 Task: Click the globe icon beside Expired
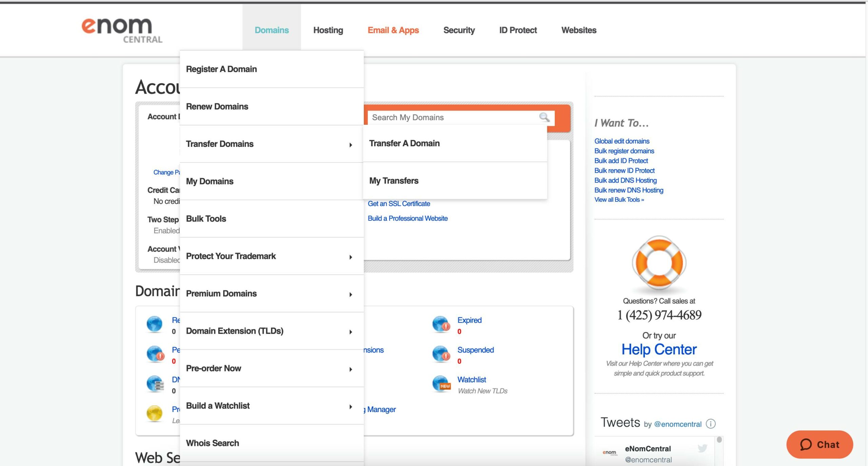(441, 324)
